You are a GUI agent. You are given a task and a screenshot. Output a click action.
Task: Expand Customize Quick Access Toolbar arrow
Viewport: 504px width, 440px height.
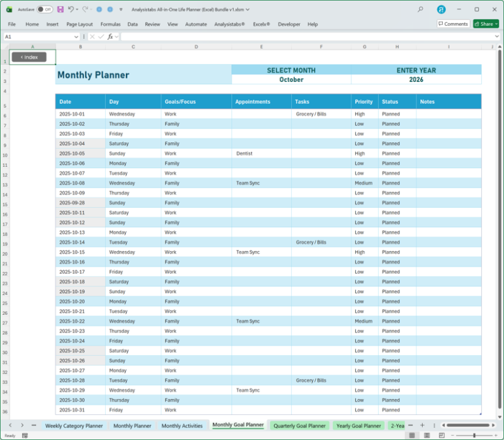point(120,9)
